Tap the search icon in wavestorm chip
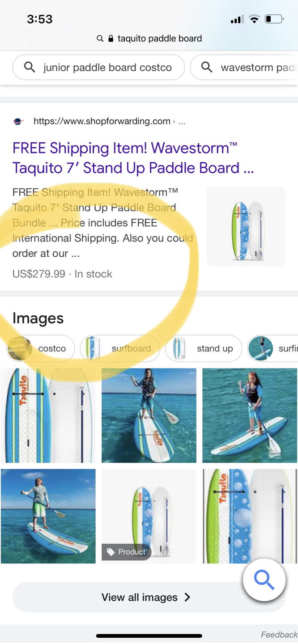 click(x=207, y=67)
